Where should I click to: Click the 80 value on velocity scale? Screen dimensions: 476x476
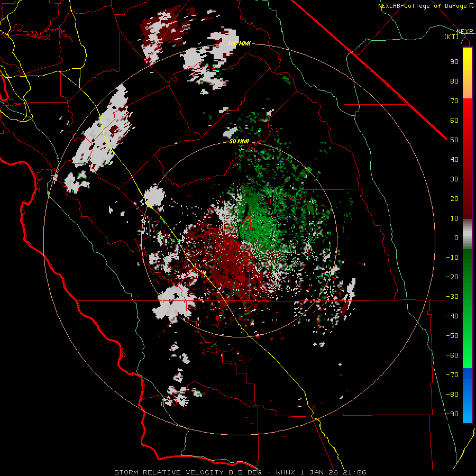pos(454,81)
